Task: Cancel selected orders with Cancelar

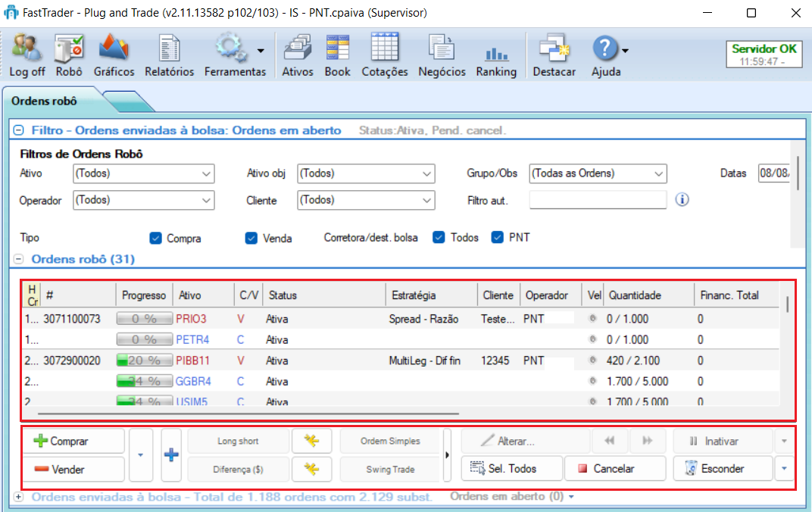Action: (x=615, y=469)
